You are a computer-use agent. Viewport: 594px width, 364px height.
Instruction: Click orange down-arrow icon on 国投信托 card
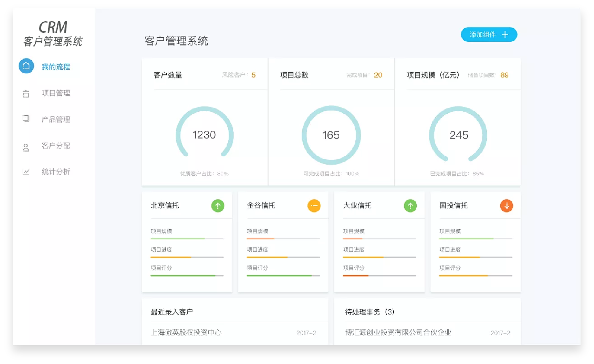tap(507, 206)
